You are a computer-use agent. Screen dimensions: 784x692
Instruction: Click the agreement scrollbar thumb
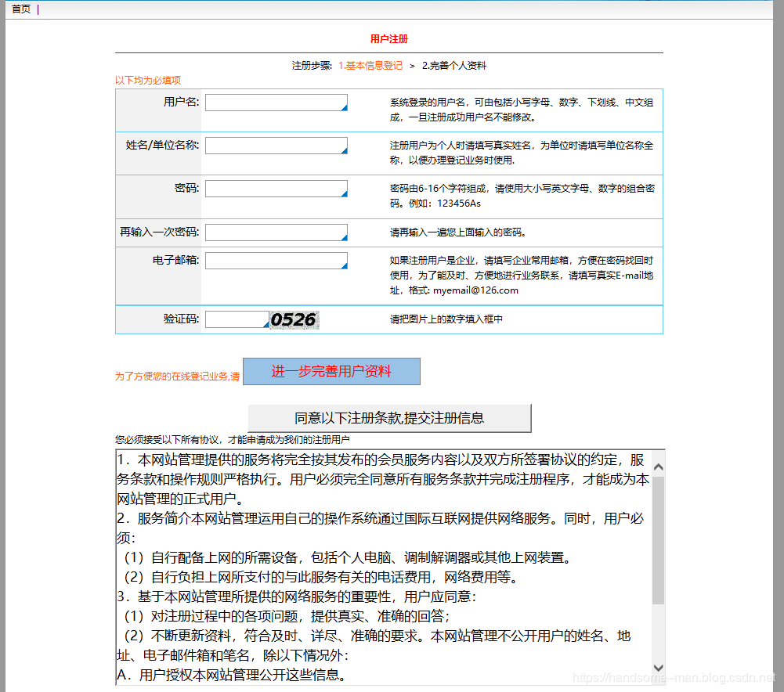coord(659,541)
